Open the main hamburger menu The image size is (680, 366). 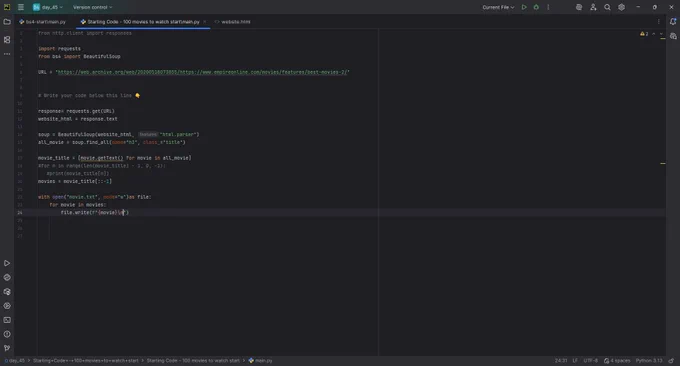point(20,7)
